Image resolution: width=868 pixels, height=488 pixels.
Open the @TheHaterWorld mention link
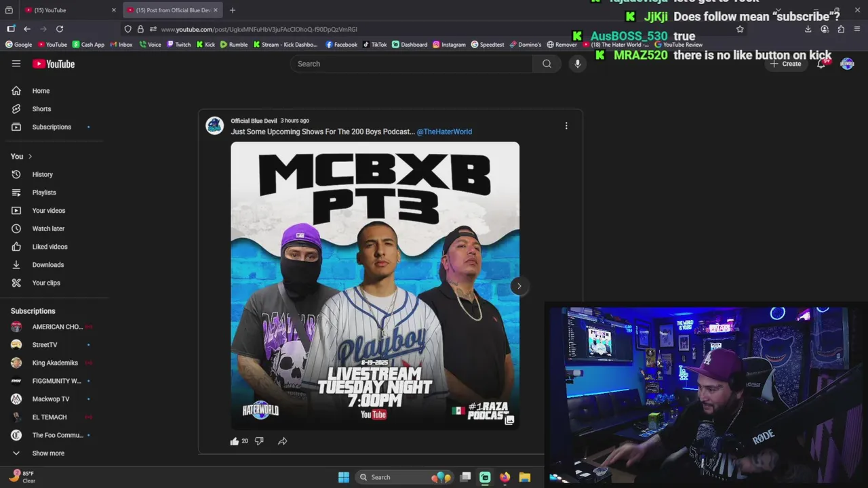tap(444, 131)
